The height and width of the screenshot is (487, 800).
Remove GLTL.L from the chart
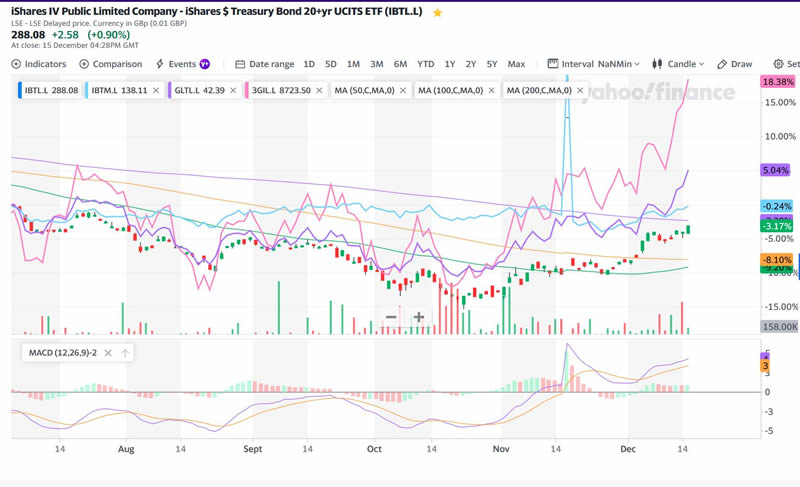pyautogui.click(x=233, y=90)
